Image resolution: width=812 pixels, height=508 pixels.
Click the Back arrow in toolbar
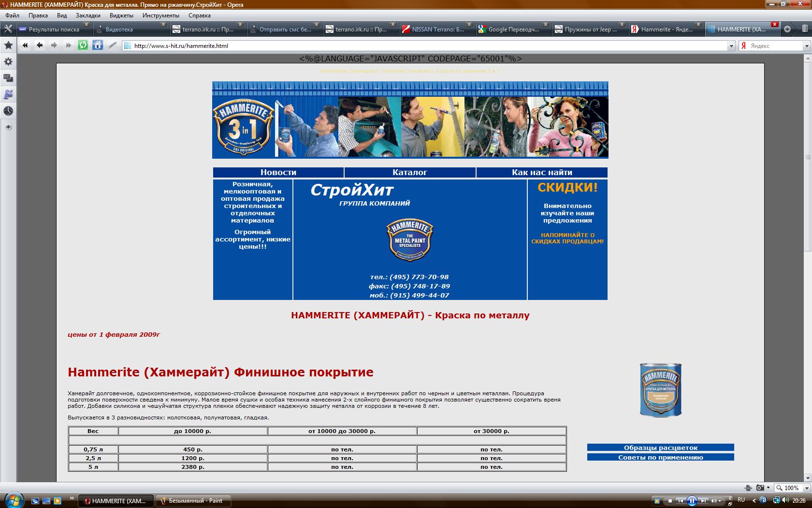click(x=40, y=45)
